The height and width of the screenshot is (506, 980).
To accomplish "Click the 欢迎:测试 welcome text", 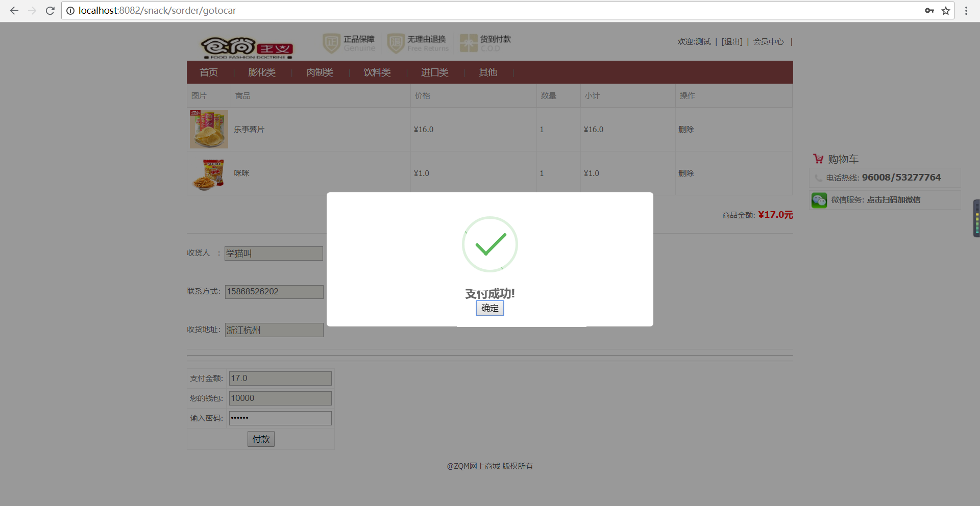I will click(694, 42).
